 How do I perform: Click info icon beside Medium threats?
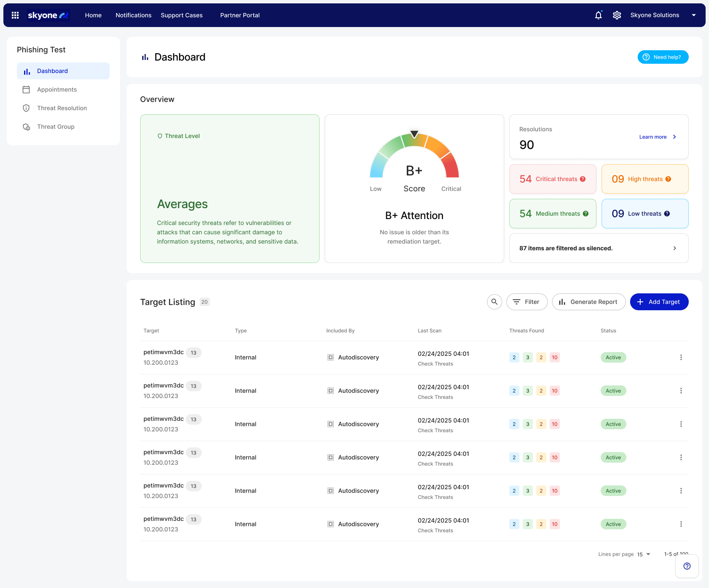click(x=586, y=214)
